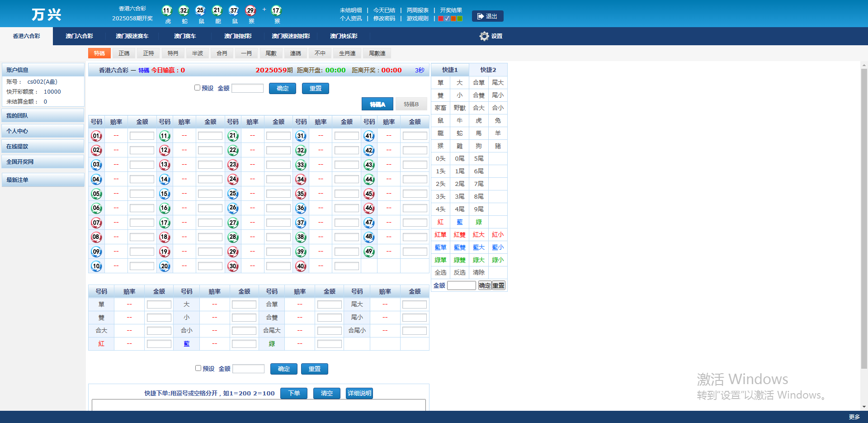Click the gear icon for settings
The image size is (868, 423).
(484, 36)
